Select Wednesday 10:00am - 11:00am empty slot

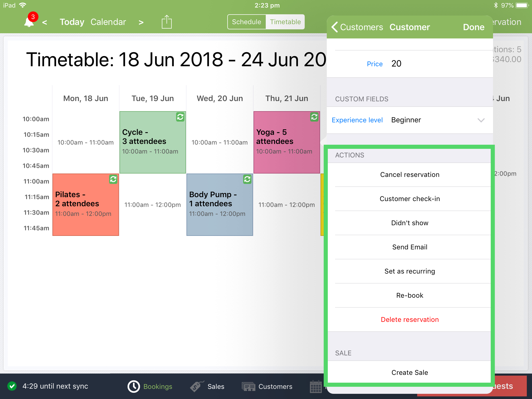click(220, 142)
